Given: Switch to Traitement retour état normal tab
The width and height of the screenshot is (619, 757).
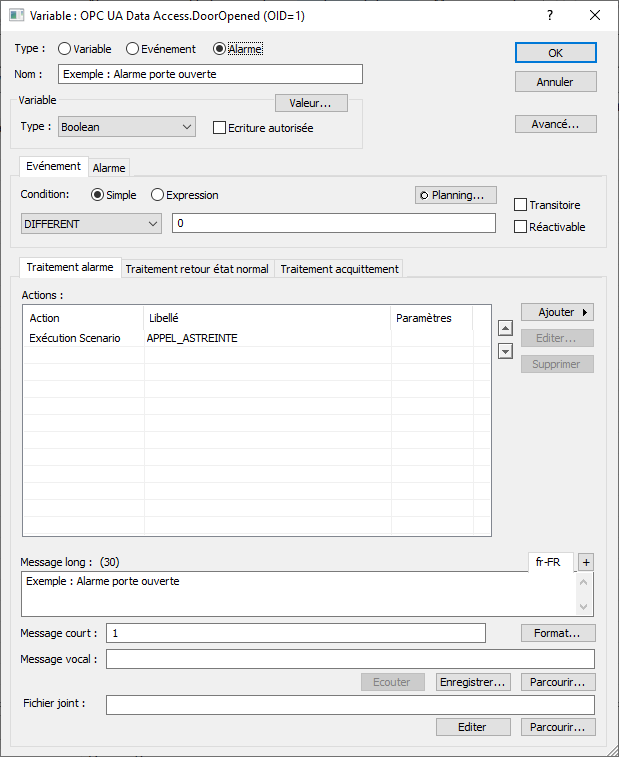Looking at the screenshot, I should pyautogui.click(x=197, y=268).
